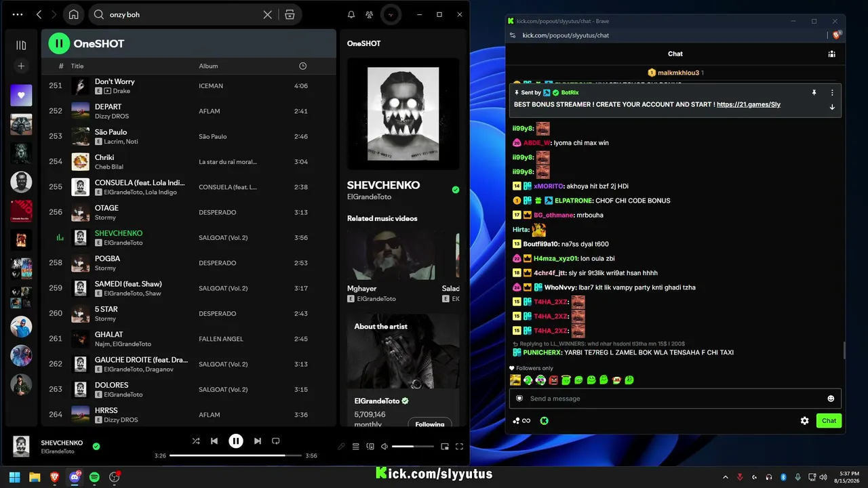Open the miniplayer
868x488 pixels.
tap(445, 447)
